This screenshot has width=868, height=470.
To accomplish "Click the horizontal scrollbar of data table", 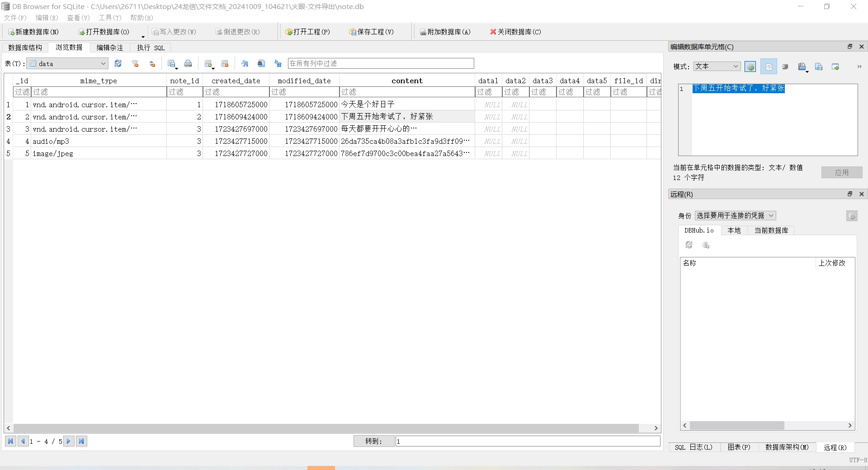I will (x=326, y=428).
